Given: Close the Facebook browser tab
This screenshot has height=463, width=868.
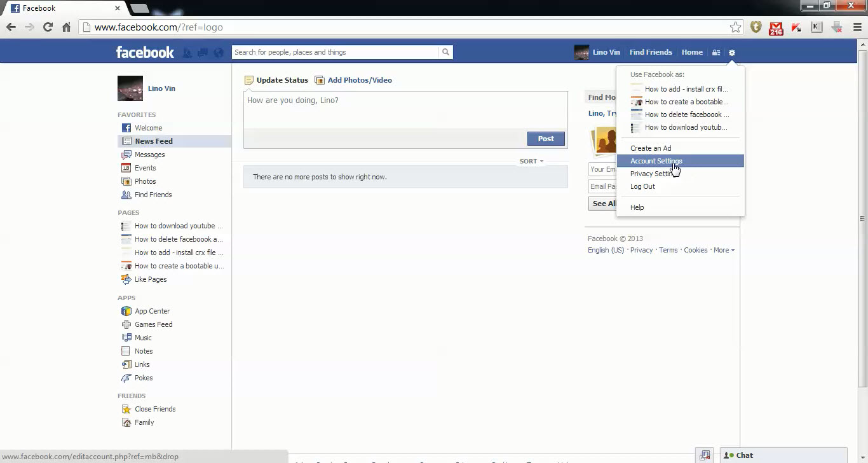Looking at the screenshot, I should point(118,8).
